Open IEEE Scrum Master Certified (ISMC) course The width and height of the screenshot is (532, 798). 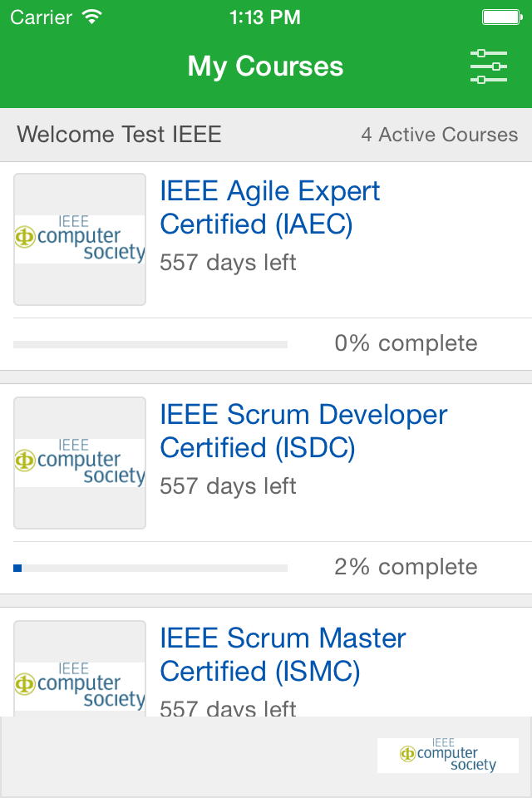pos(283,654)
